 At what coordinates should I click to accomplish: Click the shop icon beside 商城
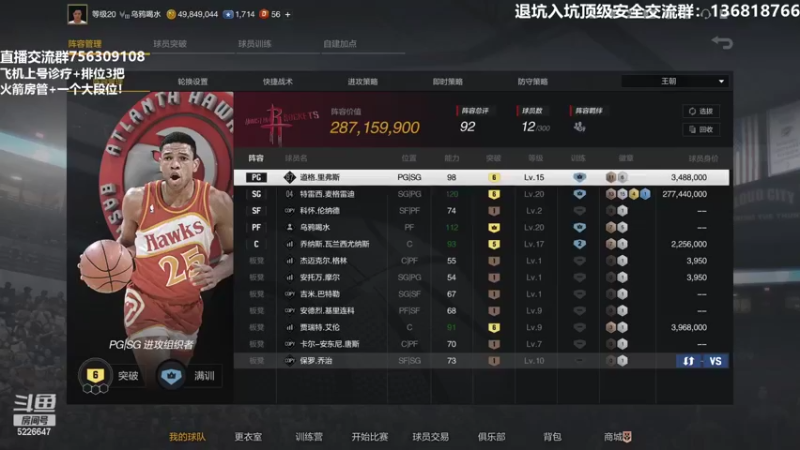click(x=627, y=437)
